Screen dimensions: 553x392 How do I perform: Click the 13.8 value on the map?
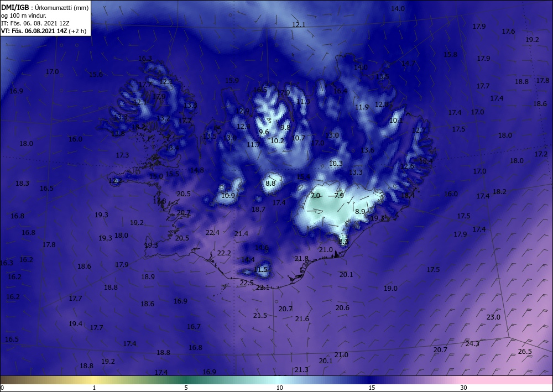click(x=118, y=134)
